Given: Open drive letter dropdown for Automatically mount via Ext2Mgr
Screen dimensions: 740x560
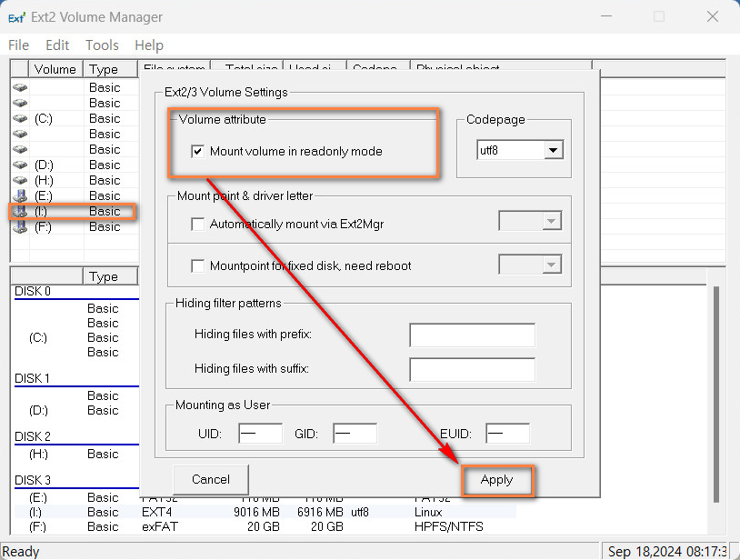Looking at the screenshot, I should click(530, 221).
